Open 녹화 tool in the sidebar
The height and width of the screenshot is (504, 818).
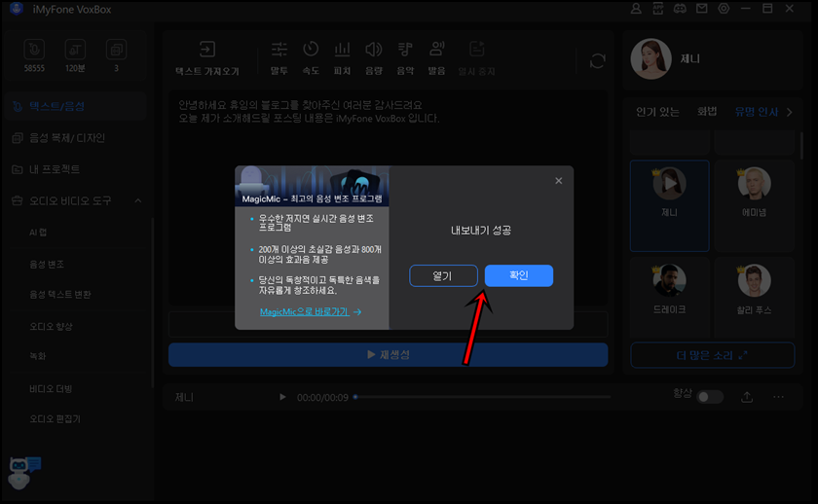coord(38,356)
